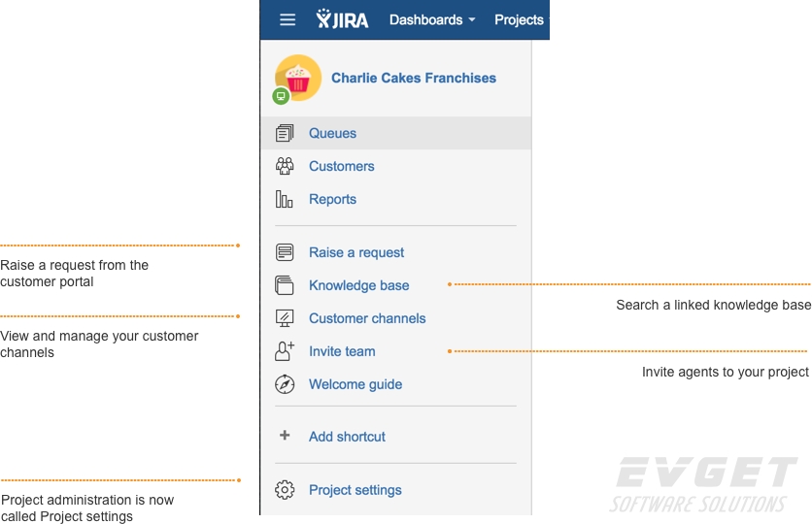Viewport: 812px width, 524px height.
Task: Open the Knowledge base page
Action: 358,285
